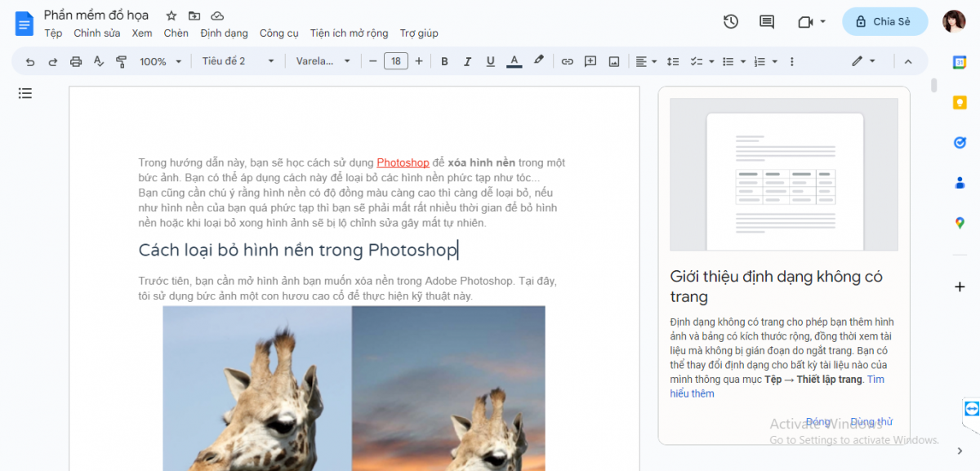Open the 'Định dạng' menu
The height and width of the screenshot is (471, 980).
coord(224,33)
